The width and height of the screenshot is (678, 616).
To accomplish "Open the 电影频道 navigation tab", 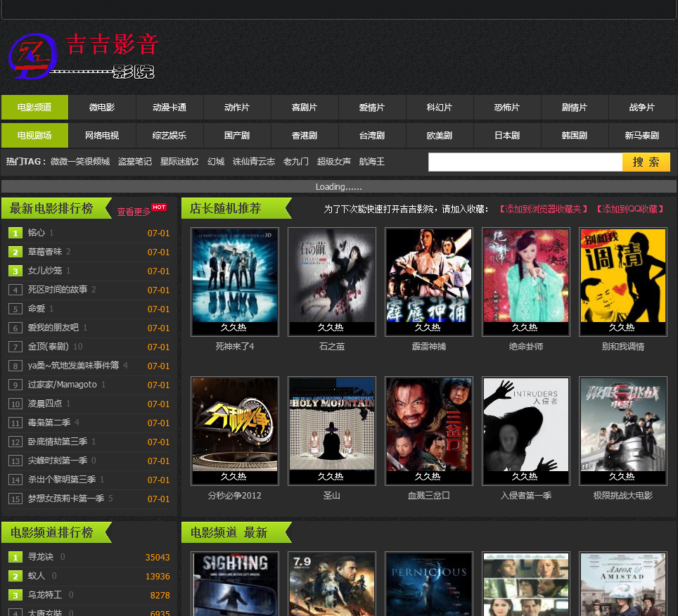I will coord(34,107).
